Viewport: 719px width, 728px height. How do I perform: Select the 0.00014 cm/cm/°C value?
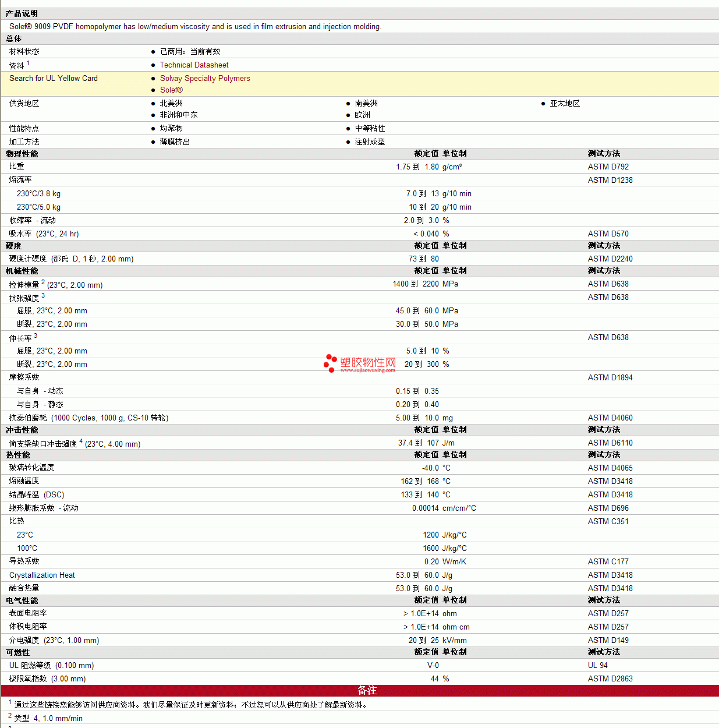pyautogui.click(x=444, y=508)
